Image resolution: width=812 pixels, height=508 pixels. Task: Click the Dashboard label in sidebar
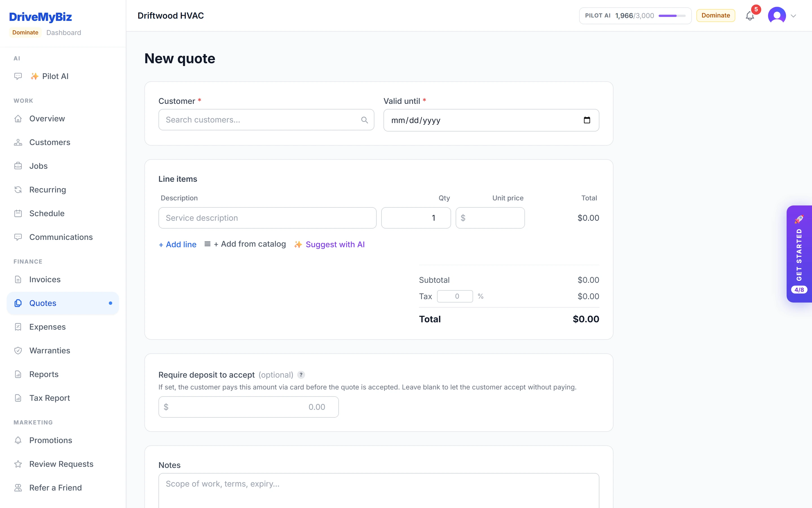coord(64,32)
